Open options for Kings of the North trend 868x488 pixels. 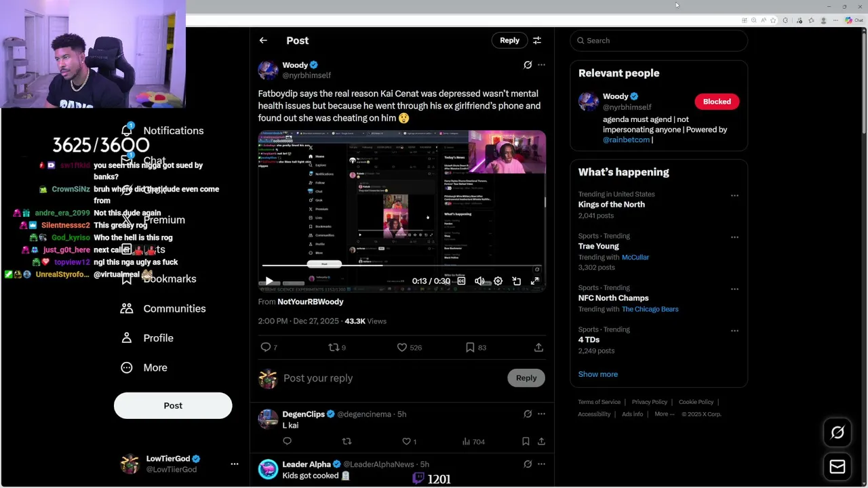[734, 195]
